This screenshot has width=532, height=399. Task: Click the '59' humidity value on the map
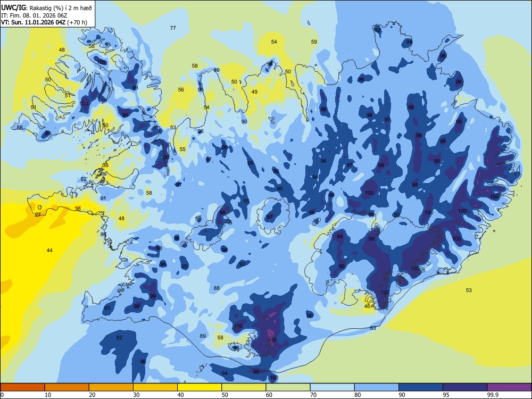click(314, 41)
